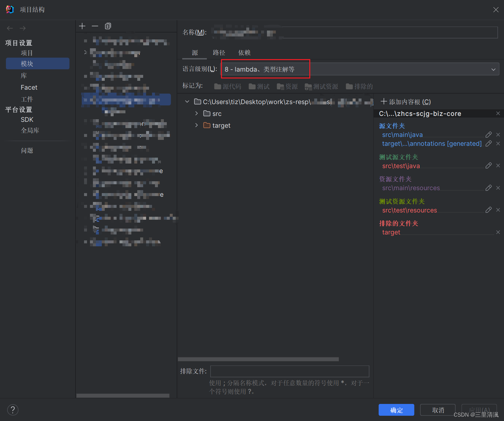Mark selection as 测试资源 (Test Resources)
This screenshot has width=504, height=421.
[x=321, y=86]
